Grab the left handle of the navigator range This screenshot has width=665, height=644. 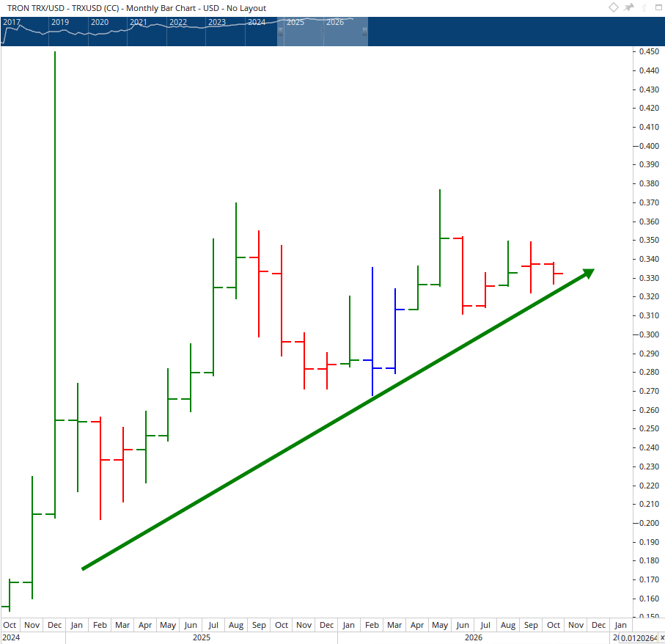280,32
